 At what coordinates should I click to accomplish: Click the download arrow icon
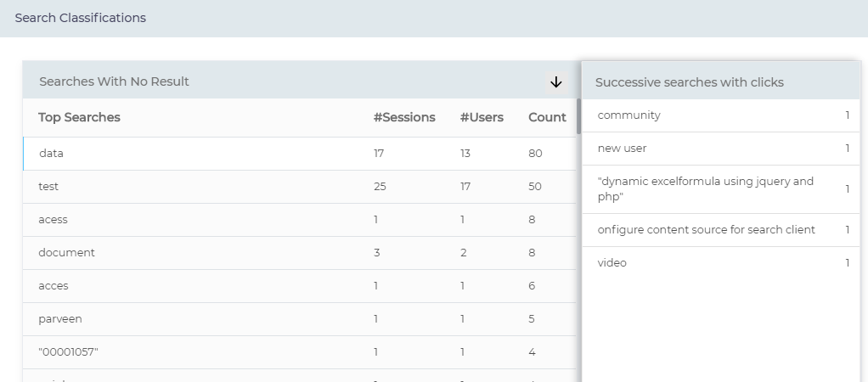pyautogui.click(x=556, y=82)
